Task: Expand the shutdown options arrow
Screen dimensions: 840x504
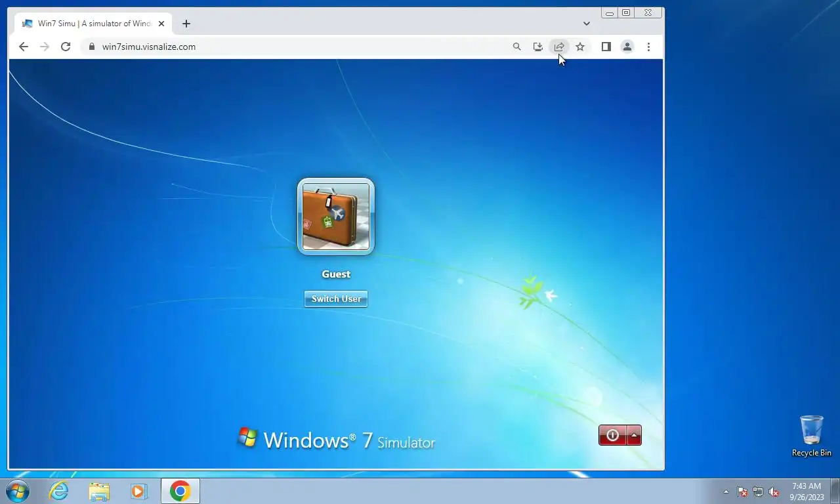Action: pyautogui.click(x=634, y=435)
